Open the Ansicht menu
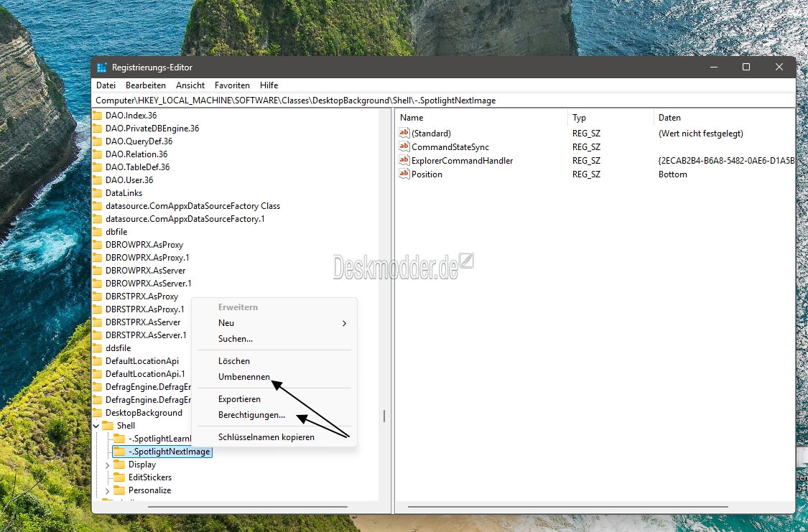The width and height of the screenshot is (808, 532). (x=190, y=85)
